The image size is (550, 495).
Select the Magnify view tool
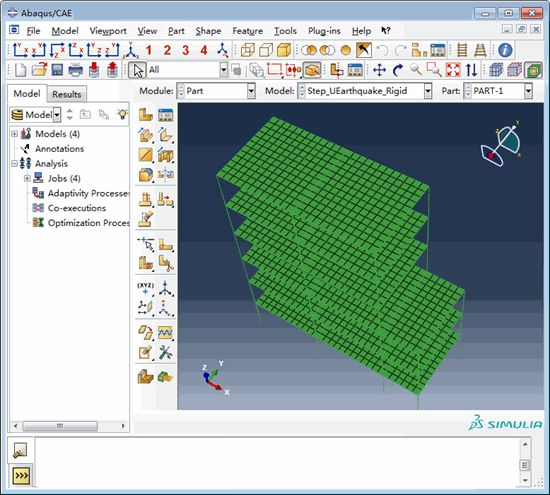pos(416,70)
